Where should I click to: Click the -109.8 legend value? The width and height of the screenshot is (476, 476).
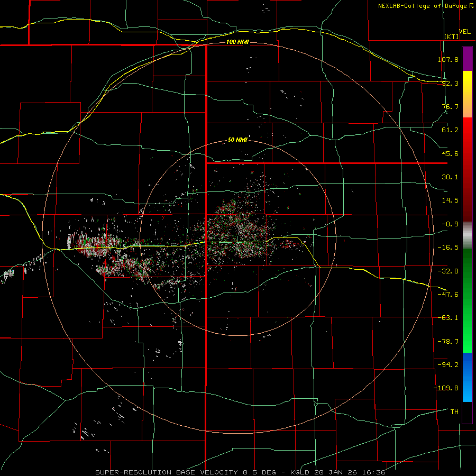[446, 388]
